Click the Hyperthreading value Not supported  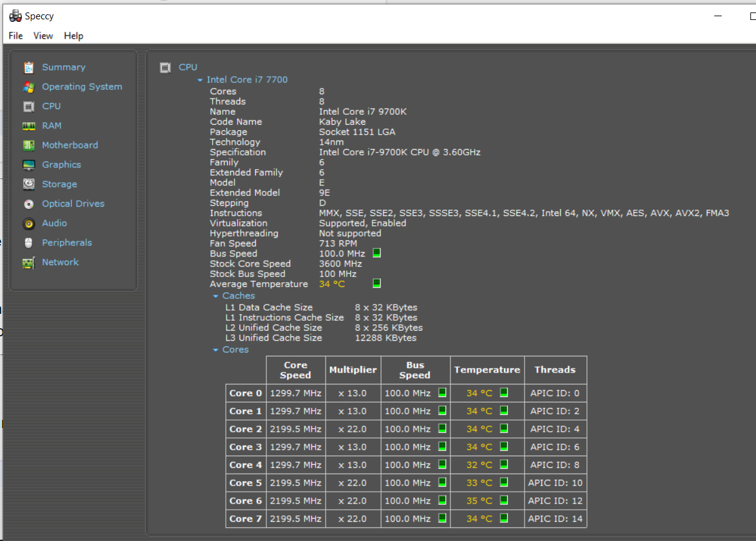350,233
